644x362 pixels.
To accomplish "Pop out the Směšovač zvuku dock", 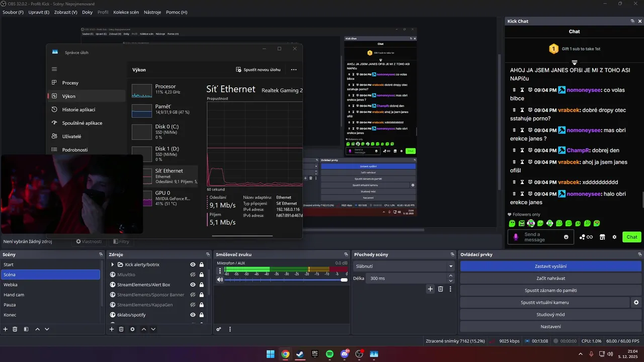I will pyautogui.click(x=346, y=254).
